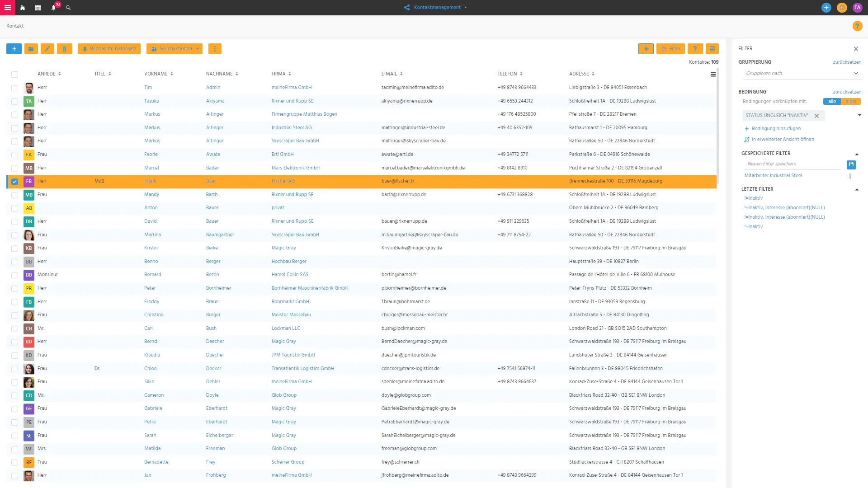Click the contact table vertical scrollbar

717,127
